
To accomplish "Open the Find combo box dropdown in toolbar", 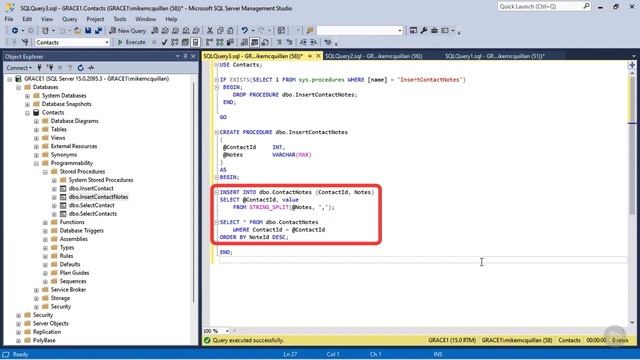I will click(x=400, y=31).
